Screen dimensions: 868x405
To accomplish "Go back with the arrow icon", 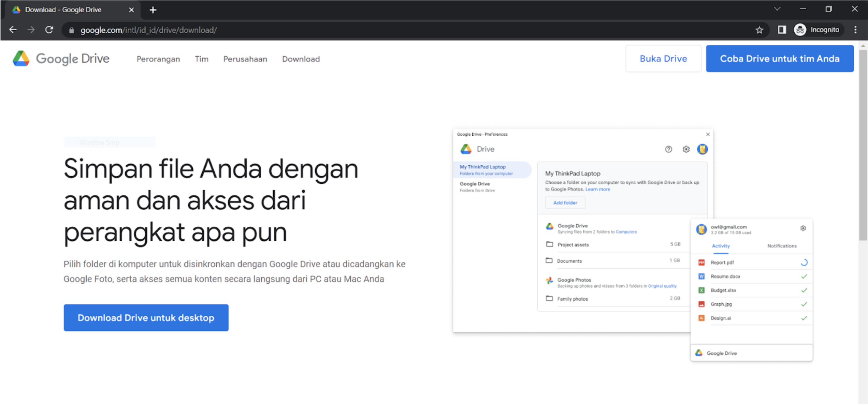I will (x=13, y=30).
